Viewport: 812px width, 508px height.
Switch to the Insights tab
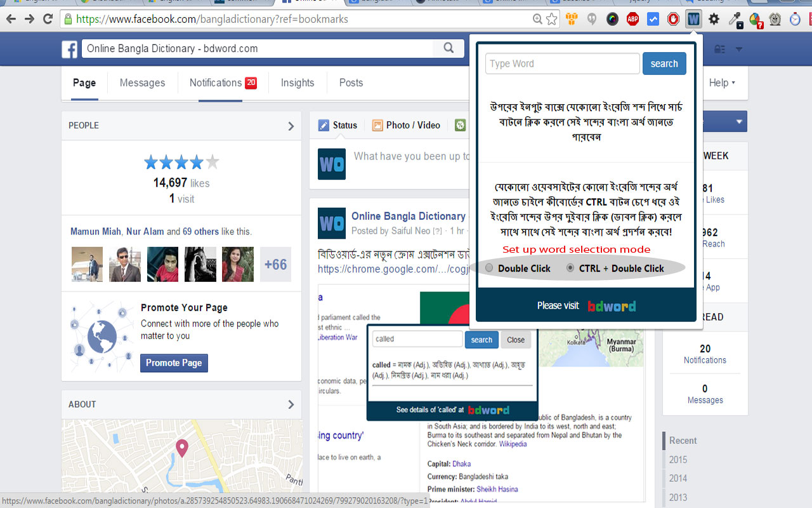[x=298, y=83]
